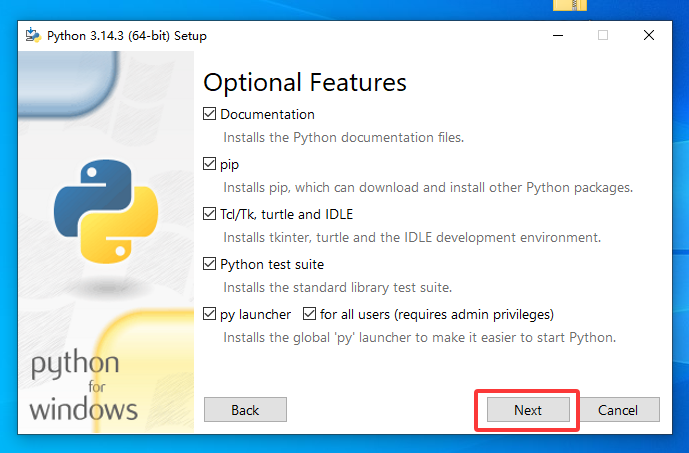Cancel the Python setup

[618, 410]
